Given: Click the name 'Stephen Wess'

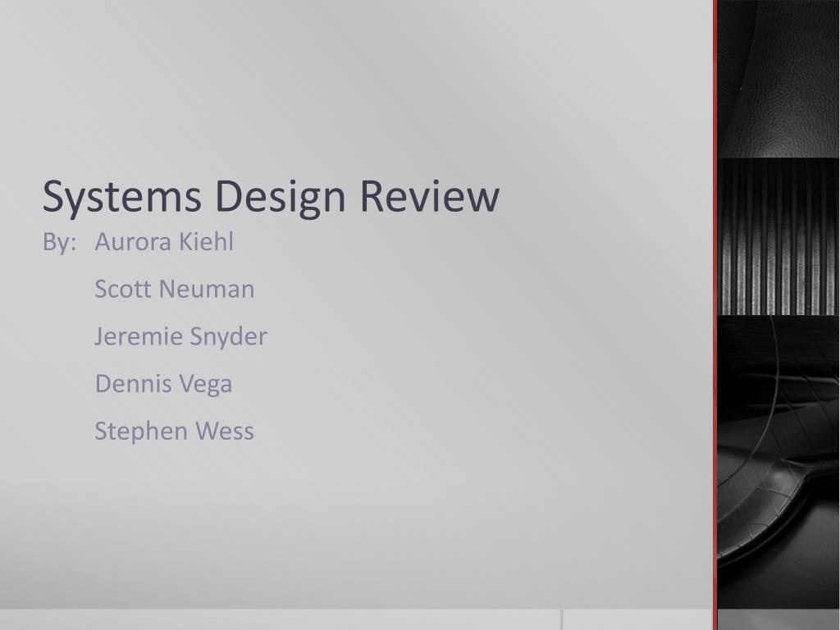Looking at the screenshot, I should (174, 431).
